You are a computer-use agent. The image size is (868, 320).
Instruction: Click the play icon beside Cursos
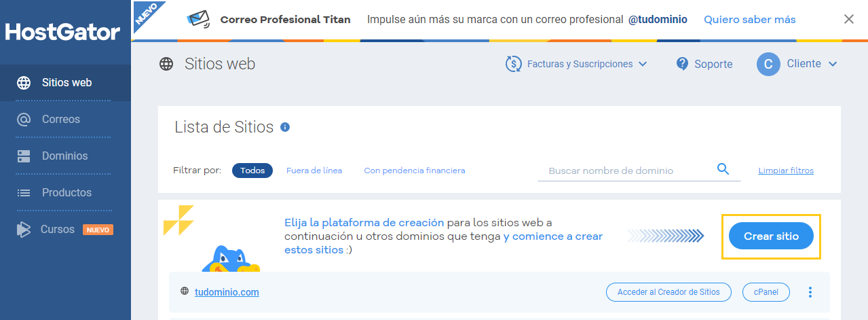pos(24,230)
